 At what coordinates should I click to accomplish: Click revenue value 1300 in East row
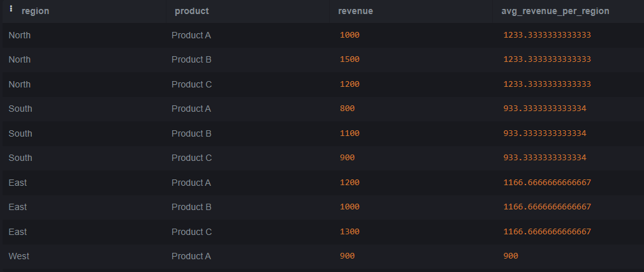(349, 232)
